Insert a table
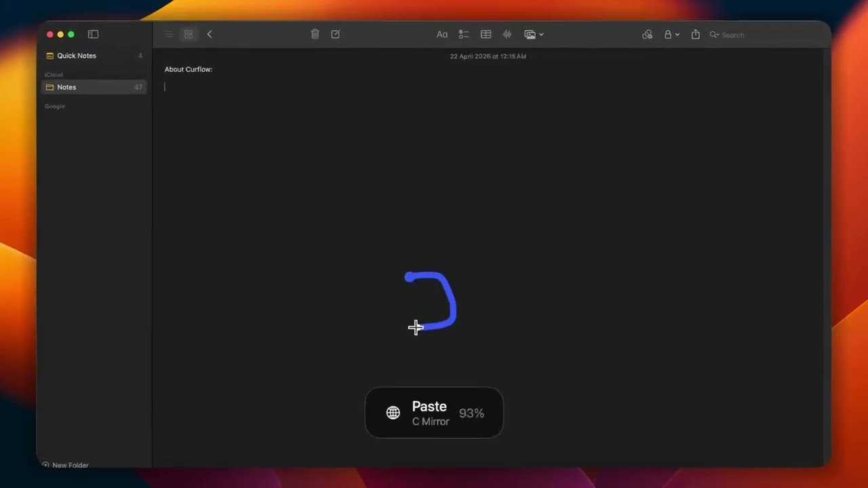This screenshot has height=488, width=868. [x=486, y=35]
